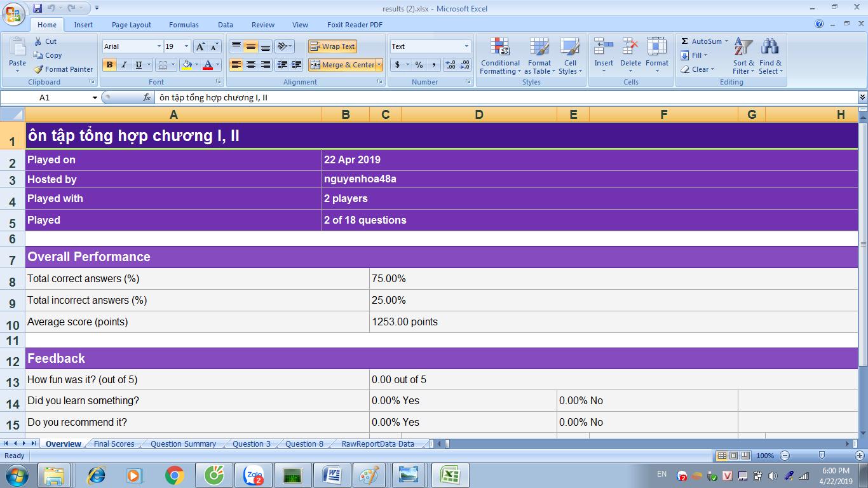The image size is (868, 488).
Task: Toggle Merge & Center
Action: (342, 65)
